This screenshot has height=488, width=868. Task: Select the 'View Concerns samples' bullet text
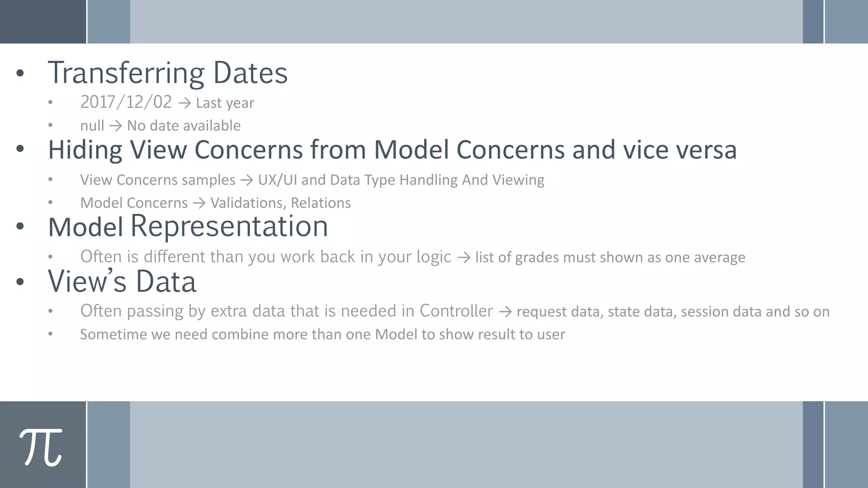[x=158, y=180]
